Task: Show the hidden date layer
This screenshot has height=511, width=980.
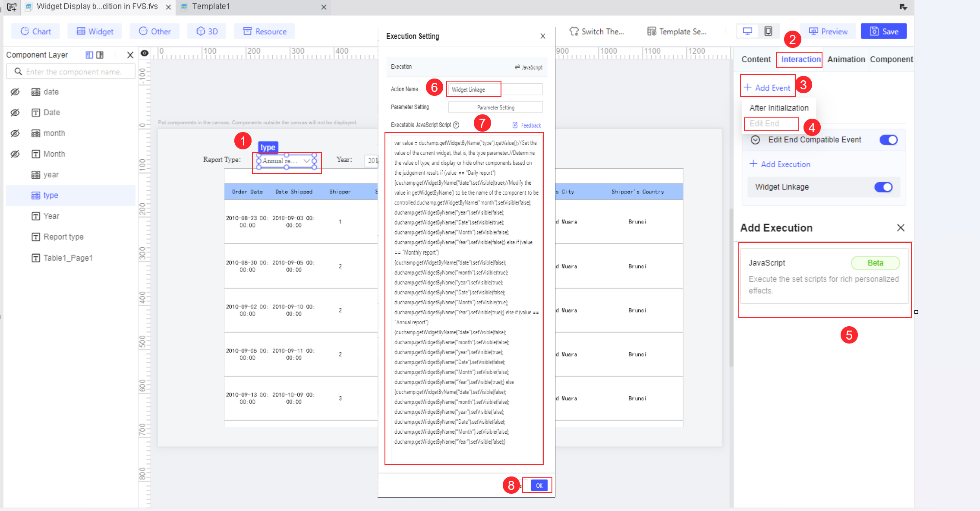Action: [15, 92]
